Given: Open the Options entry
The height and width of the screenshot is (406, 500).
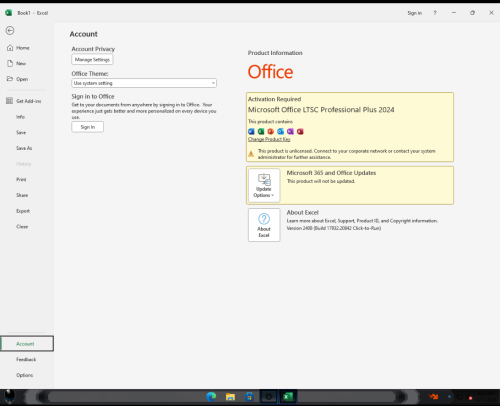Looking at the screenshot, I should 25,375.
